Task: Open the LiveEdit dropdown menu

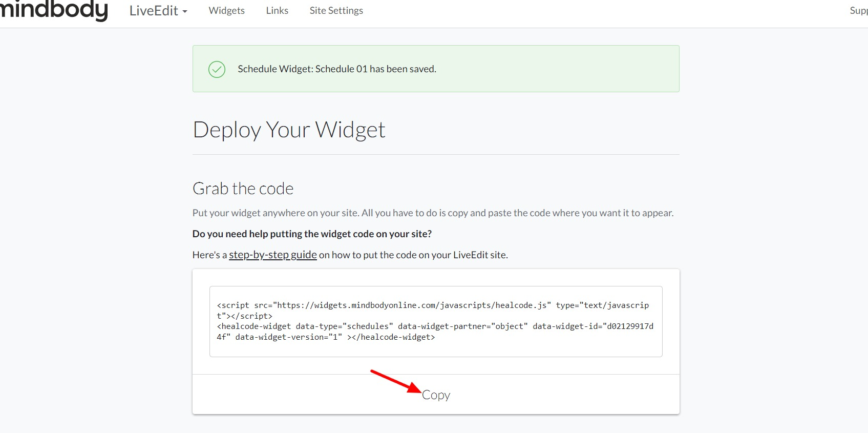Action: coord(158,11)
